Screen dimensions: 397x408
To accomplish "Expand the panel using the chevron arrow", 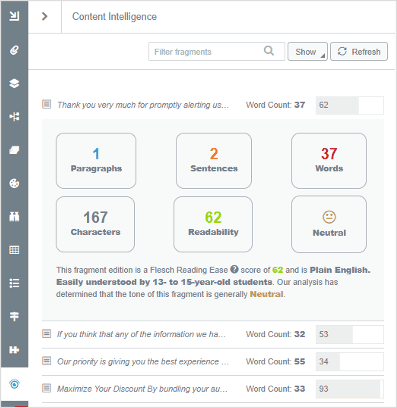I will click(45, 16).
